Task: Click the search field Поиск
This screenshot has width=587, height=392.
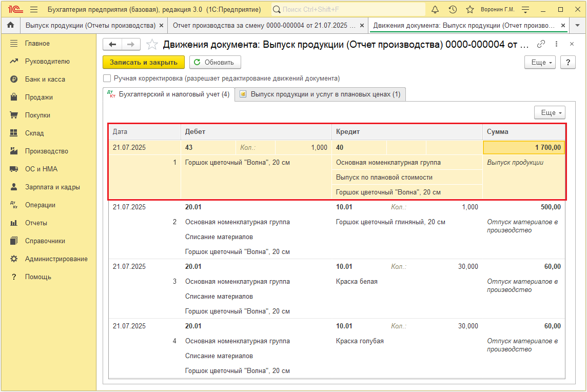Action: coord(348,10)
